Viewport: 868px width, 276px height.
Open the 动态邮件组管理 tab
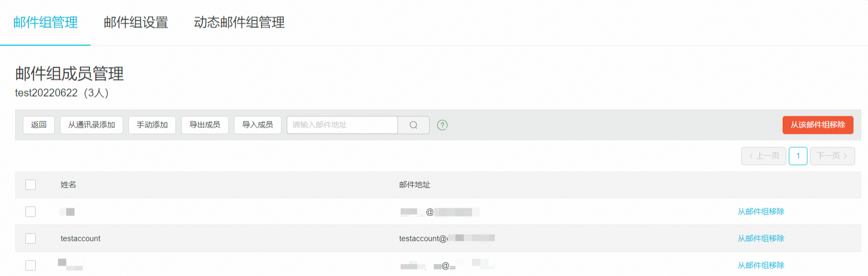coord(239,22)
